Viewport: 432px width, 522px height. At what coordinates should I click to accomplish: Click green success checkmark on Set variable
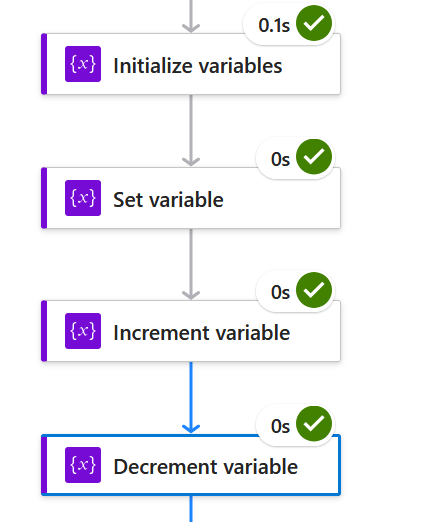(x=314, y=157)
